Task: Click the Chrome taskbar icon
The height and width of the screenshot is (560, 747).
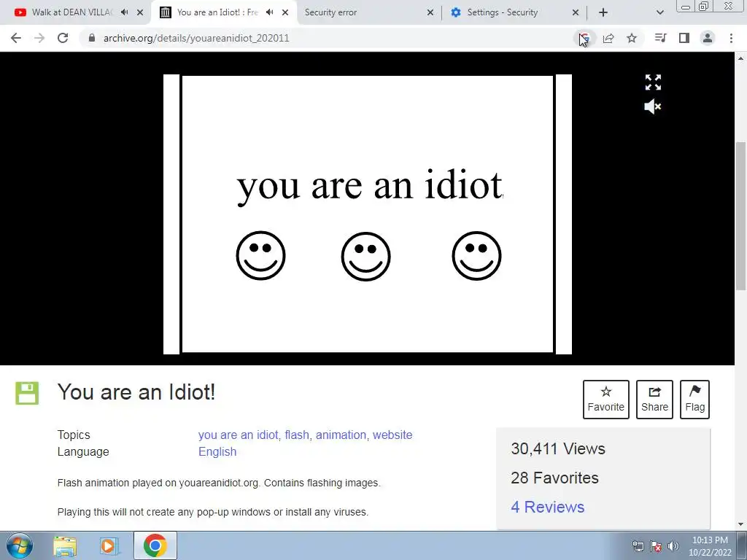Action: (155, 545)
